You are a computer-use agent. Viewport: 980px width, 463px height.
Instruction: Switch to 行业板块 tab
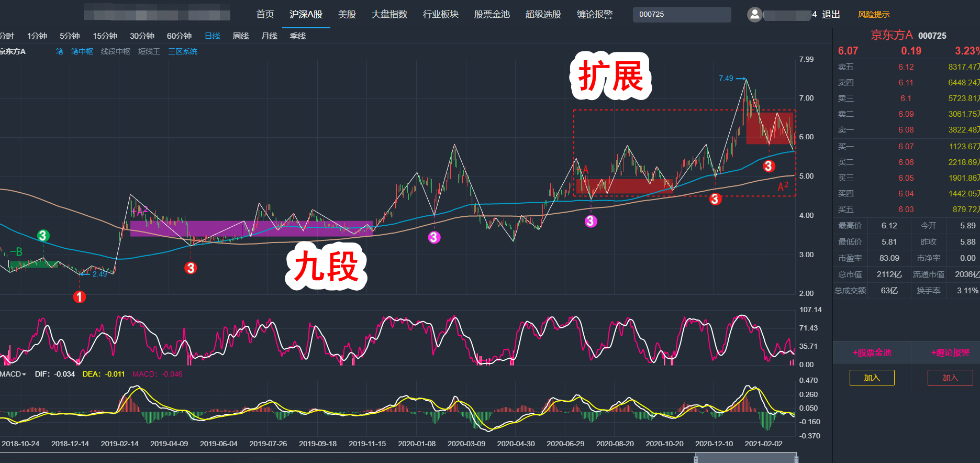coord(440,14)
